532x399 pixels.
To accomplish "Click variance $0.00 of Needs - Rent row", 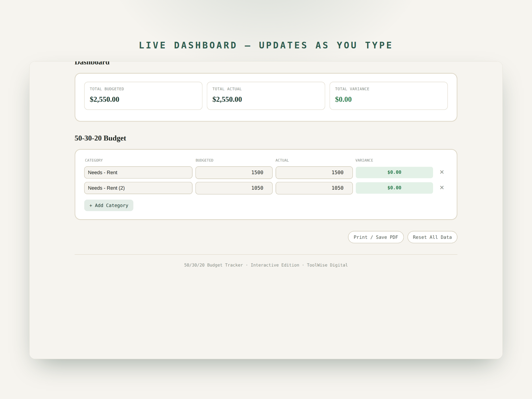I will click(394, 172).
